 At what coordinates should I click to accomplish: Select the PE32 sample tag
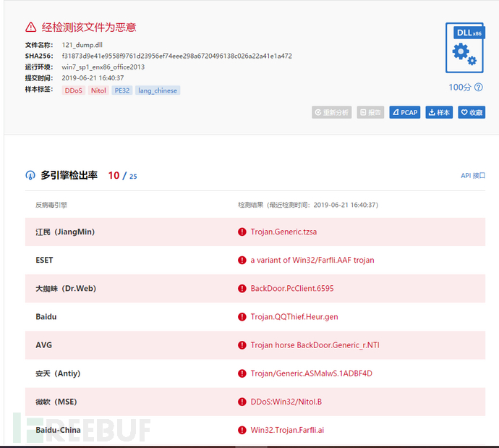(122, 90)
